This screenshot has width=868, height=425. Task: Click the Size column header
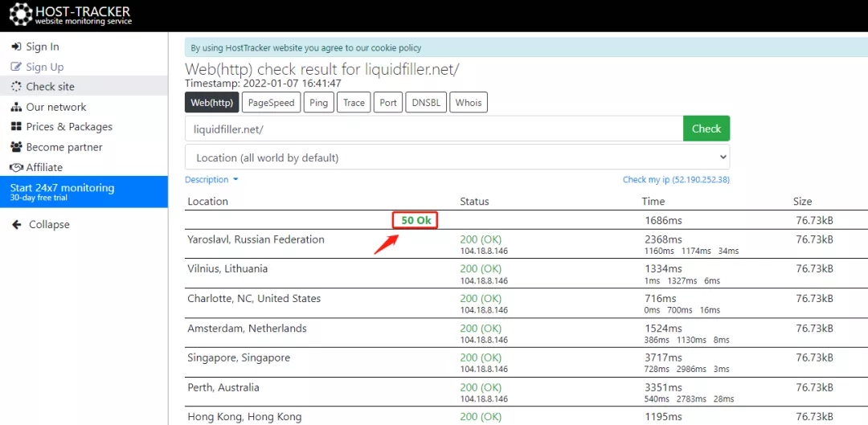(x=802, y=202)
